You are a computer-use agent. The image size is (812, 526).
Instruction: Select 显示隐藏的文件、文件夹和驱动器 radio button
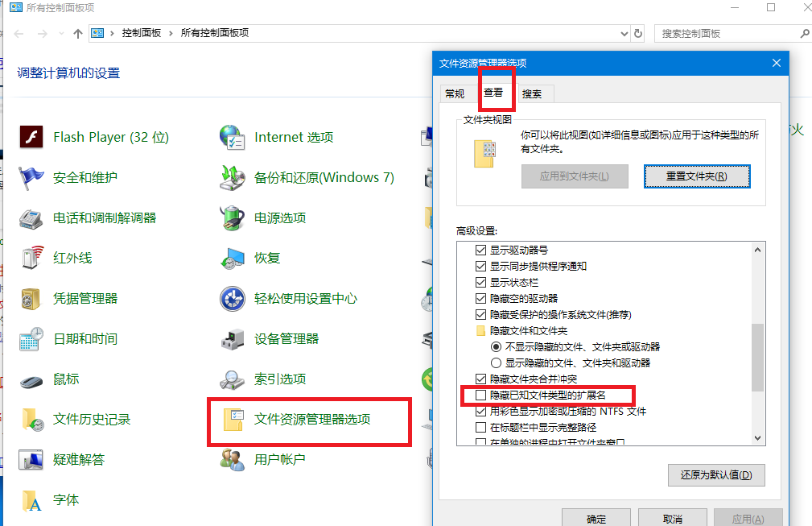(x=496, y=362)
